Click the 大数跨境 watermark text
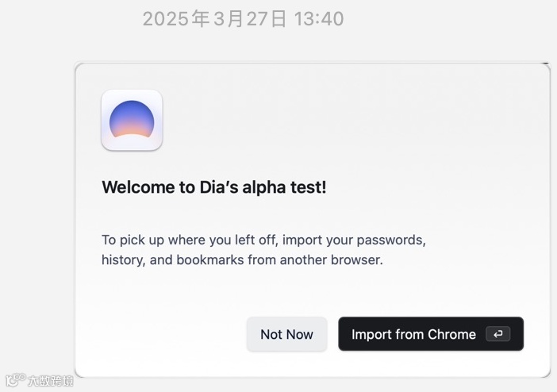The image size is (557, 392). pyautogui.click(x=51, y=381)
